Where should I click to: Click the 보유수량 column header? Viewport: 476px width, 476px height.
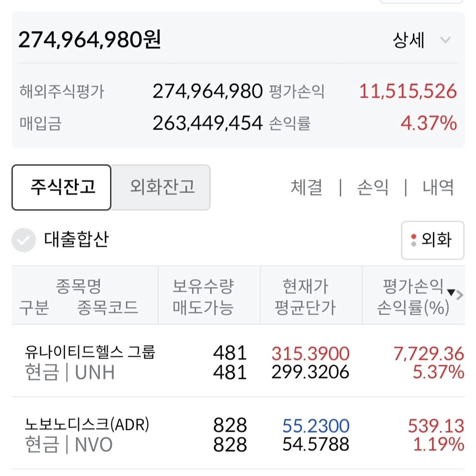pyautogui.click(x=202, y=287)
